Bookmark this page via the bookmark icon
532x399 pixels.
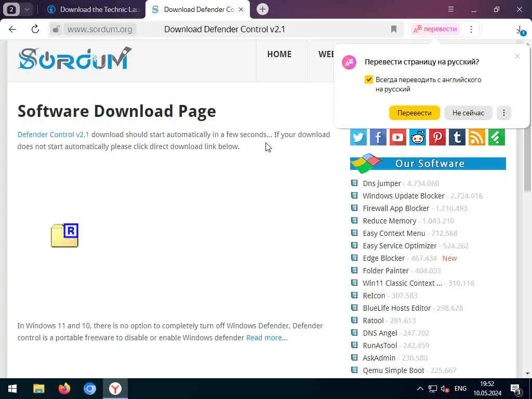pyautogui.click(x=394, y=29)
